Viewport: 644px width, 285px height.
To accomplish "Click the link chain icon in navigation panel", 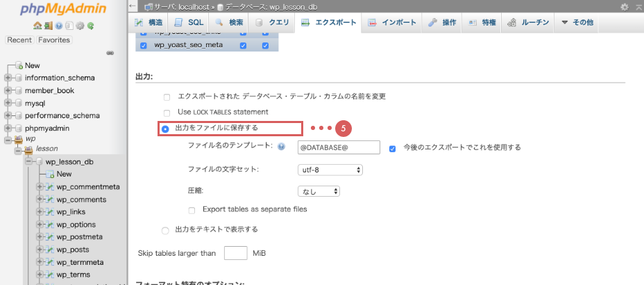I will 110,53.
